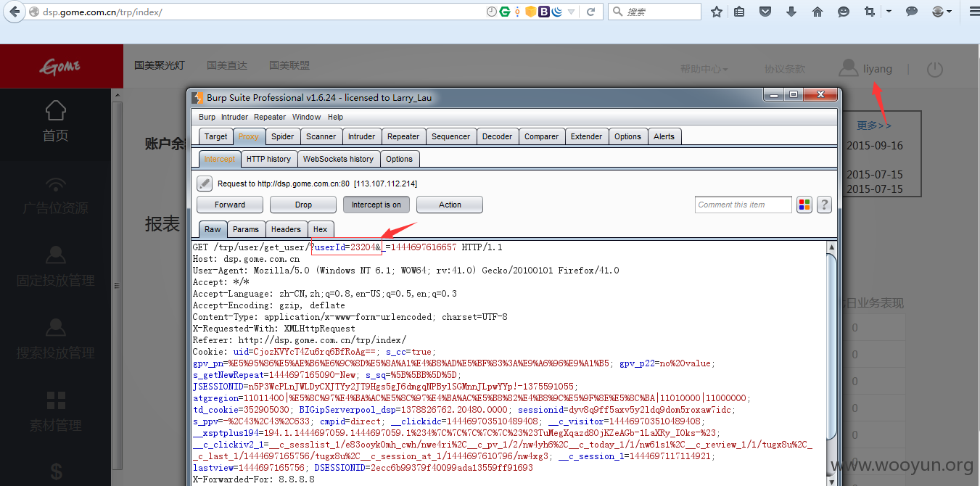Click the Gome logo in the sidebar
The height and width of the screenshot is (486, 980).
(x=59, y=67)
